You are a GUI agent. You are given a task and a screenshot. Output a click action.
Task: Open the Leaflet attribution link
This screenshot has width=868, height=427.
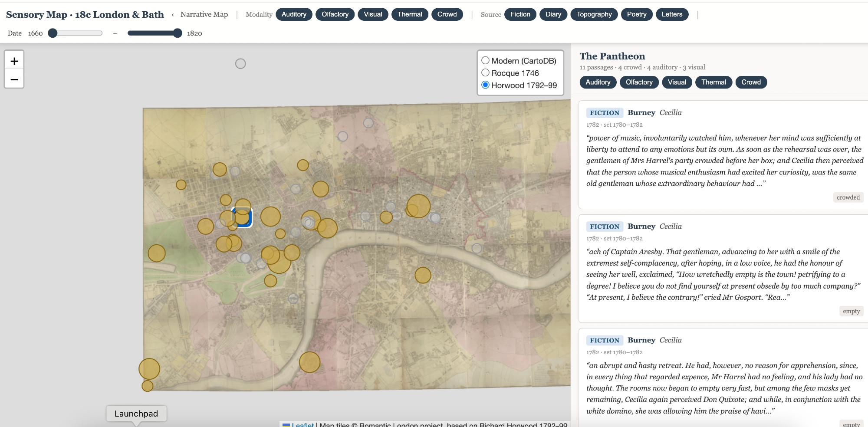302,424
